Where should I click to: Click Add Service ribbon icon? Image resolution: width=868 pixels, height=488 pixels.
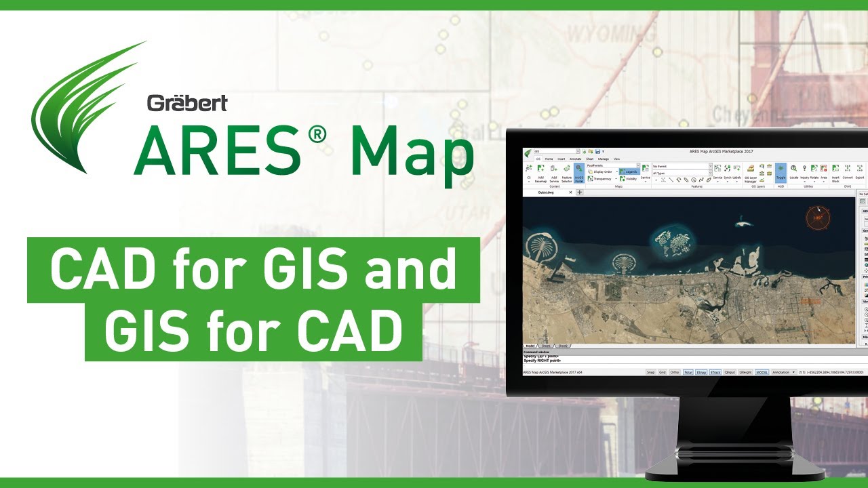(554, 172)
